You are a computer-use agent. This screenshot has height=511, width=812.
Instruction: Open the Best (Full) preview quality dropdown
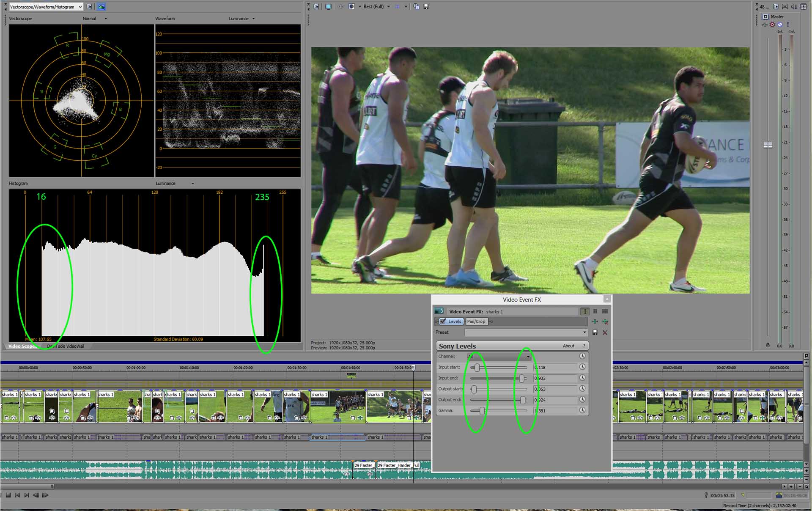click(x=388, y=7)
